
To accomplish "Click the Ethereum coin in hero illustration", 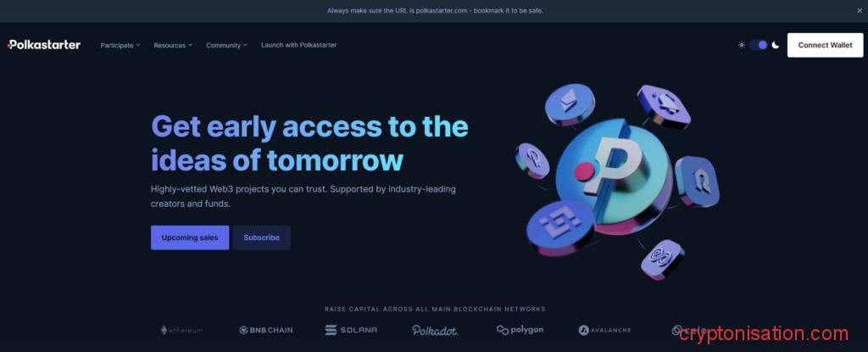I will coord(570,104).
